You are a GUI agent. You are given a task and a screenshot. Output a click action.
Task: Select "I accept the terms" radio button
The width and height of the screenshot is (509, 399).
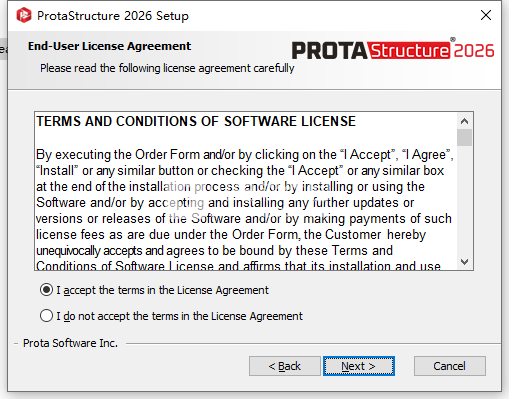pyautogui.click(x=46, y=290)
